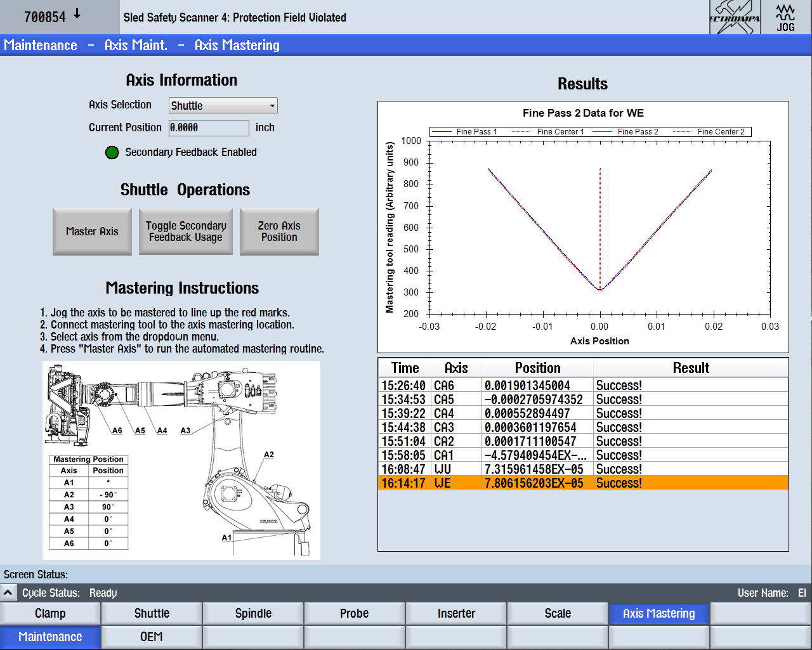The height and width of the screenshot is (650, 812).
Task: Click the Maintenance menu softkey
Action: point(50,637)
